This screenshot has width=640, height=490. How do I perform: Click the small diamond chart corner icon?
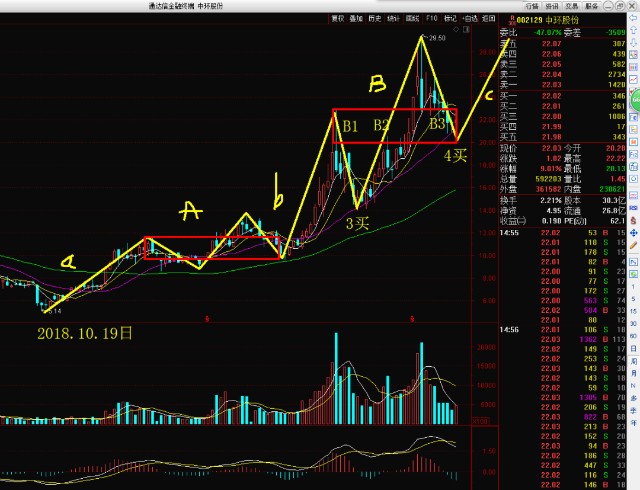coord(456,29)
